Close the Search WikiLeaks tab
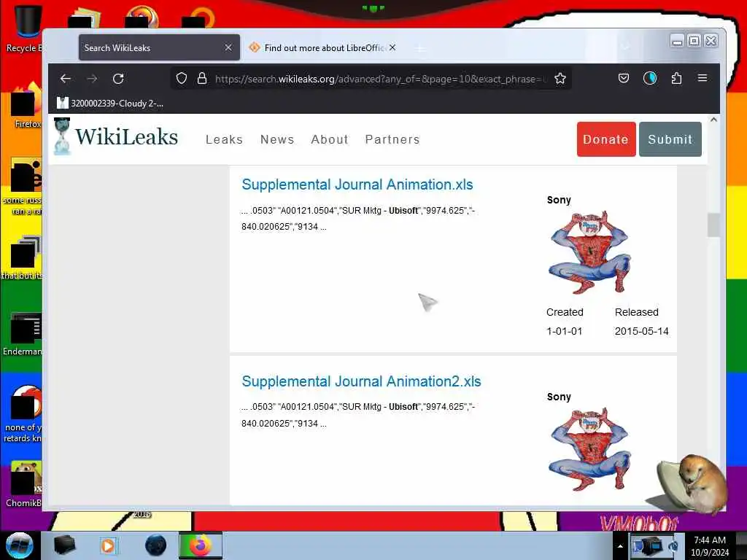Screen dimensions: 747x560 [228, 47]
